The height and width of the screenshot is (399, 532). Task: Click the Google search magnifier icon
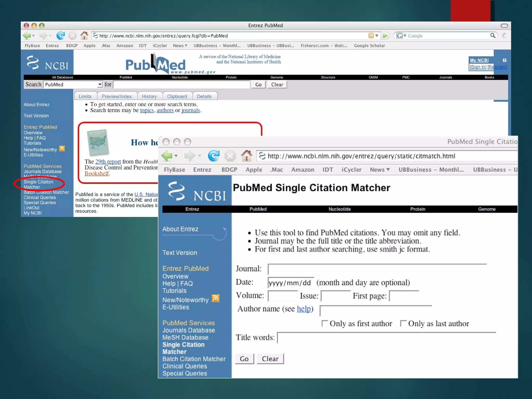tap(493, 36)
